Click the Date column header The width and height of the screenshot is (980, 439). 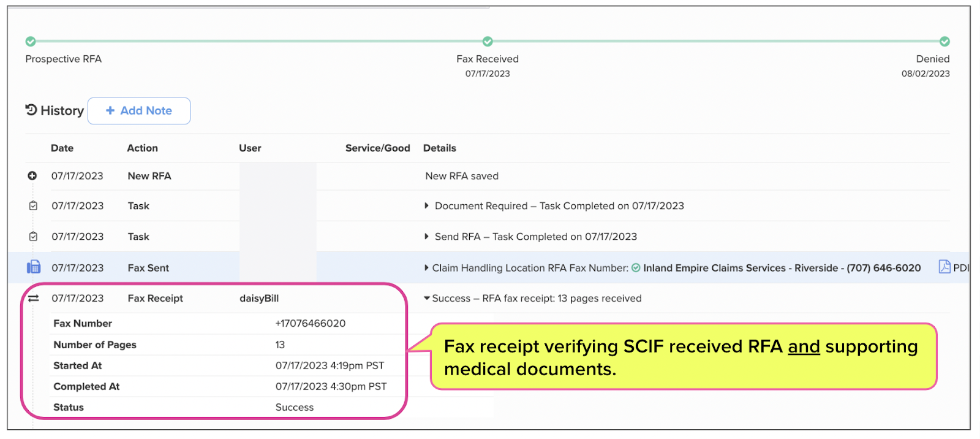(62, 148)
